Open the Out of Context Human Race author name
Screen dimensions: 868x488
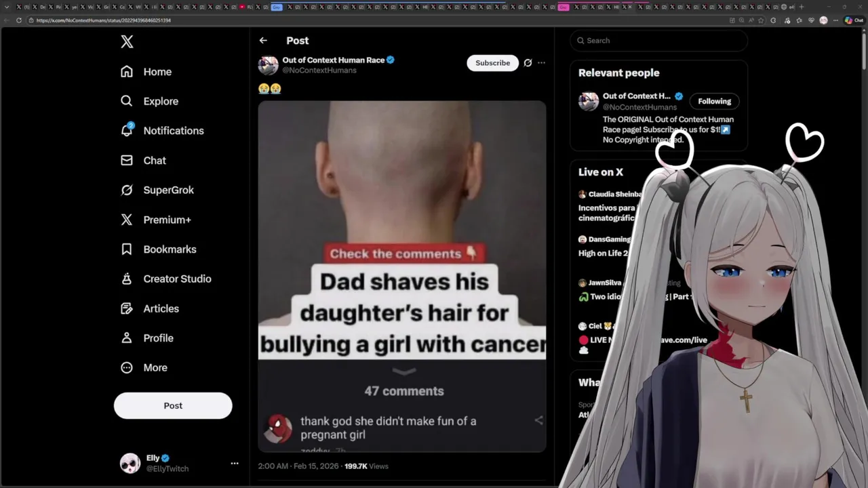point(334,60)
